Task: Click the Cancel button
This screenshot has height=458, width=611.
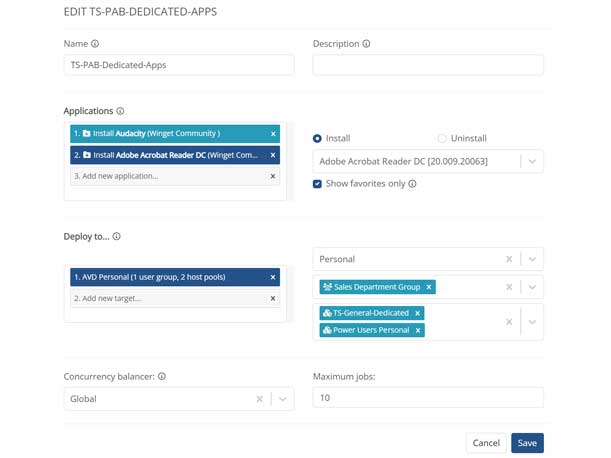Action: click(486, 443)
